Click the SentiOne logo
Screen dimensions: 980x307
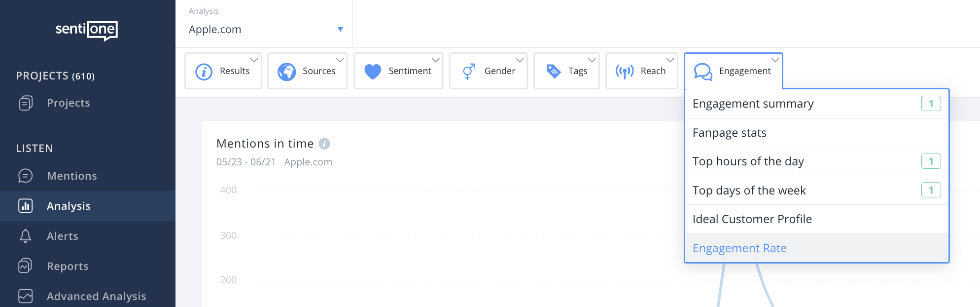click(x=87, y=30)
